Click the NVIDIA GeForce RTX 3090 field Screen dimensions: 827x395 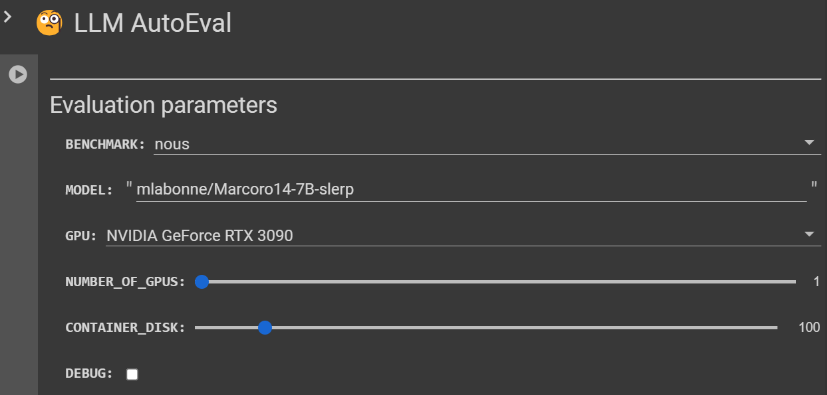[x=464, y=235]
